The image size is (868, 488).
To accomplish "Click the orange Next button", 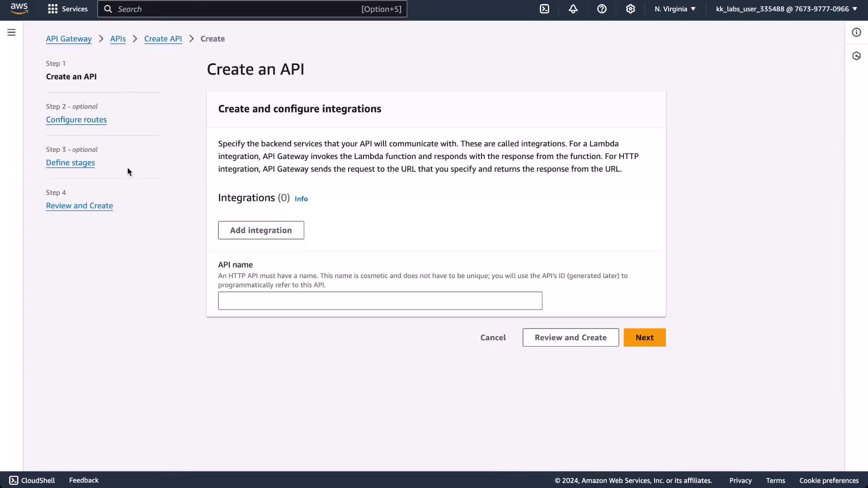I will click(645, 338).
